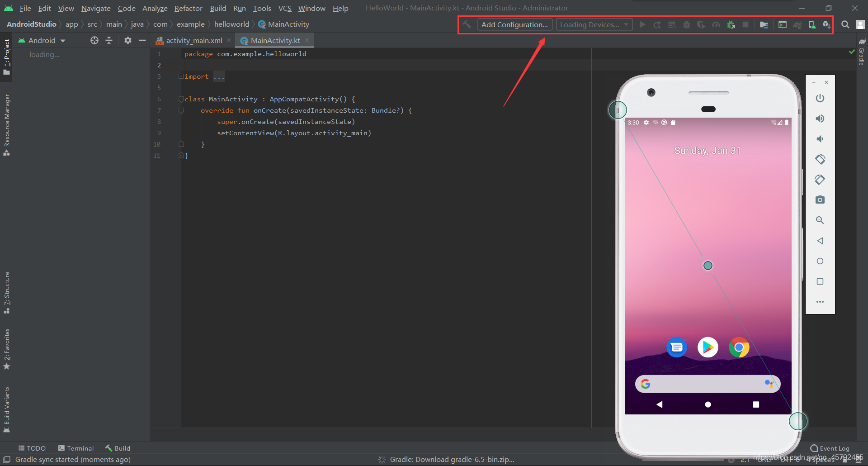Toggle the 1: Project tool window

[x=6, y=57]
